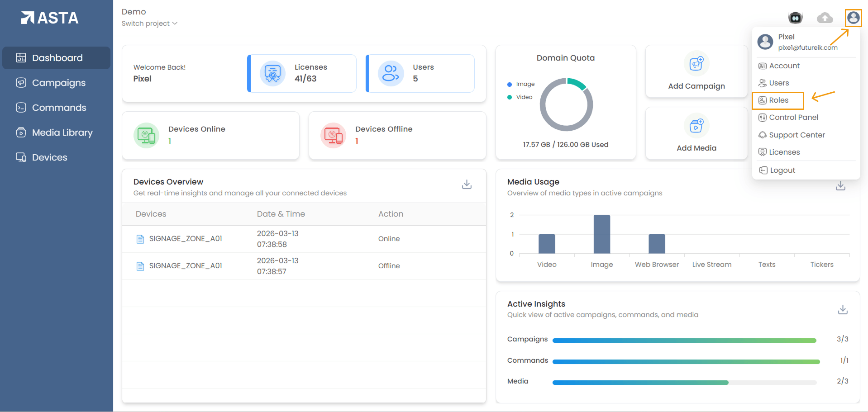Screen dimensions: 868x412
Task: Click the Add Media icon
Action: (696, 126)
